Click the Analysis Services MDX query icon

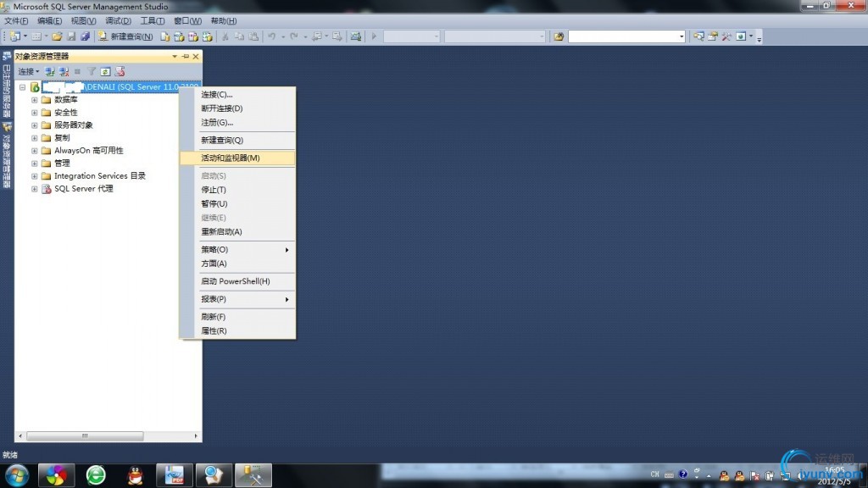tap(179, 36)
